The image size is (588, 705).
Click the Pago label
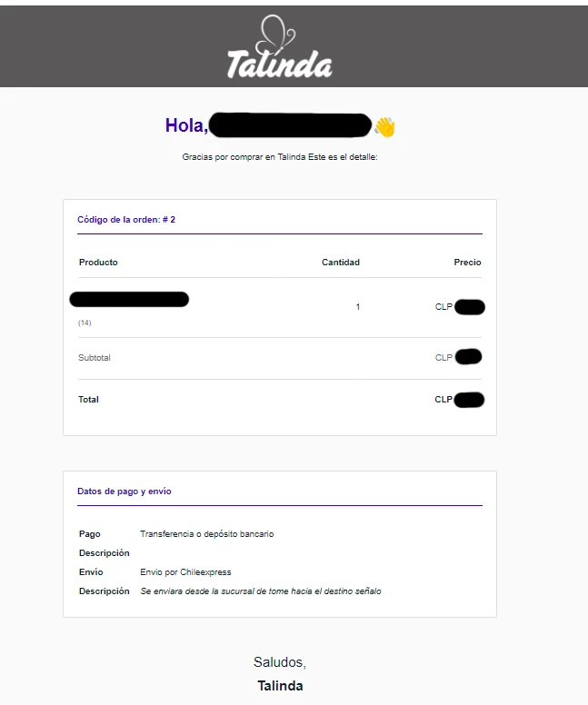[90, 533]
